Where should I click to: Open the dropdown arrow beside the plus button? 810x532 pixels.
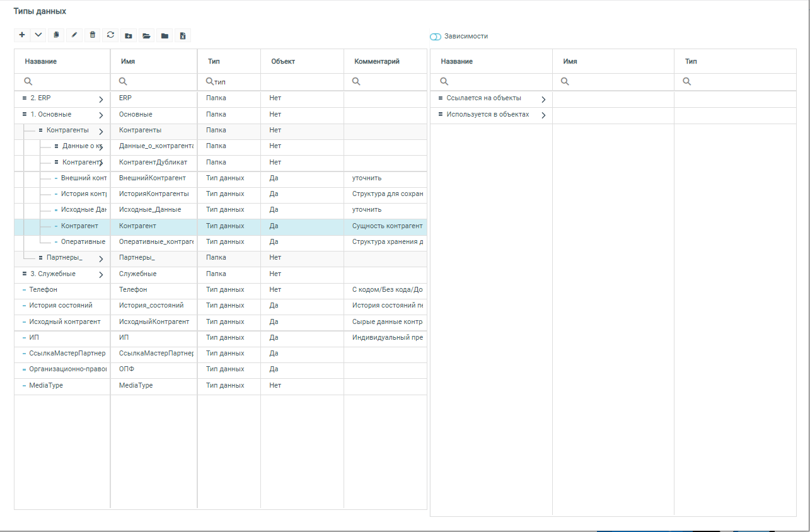[x=38, y=35]
